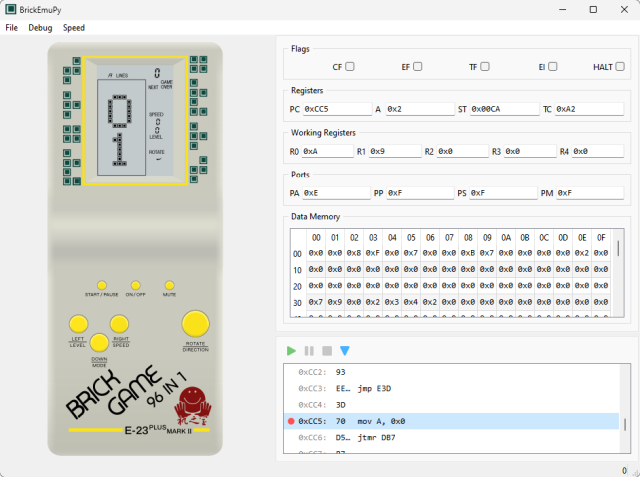Enable the CF flag checkbox
Screen dimensions: 640x477
350,67
